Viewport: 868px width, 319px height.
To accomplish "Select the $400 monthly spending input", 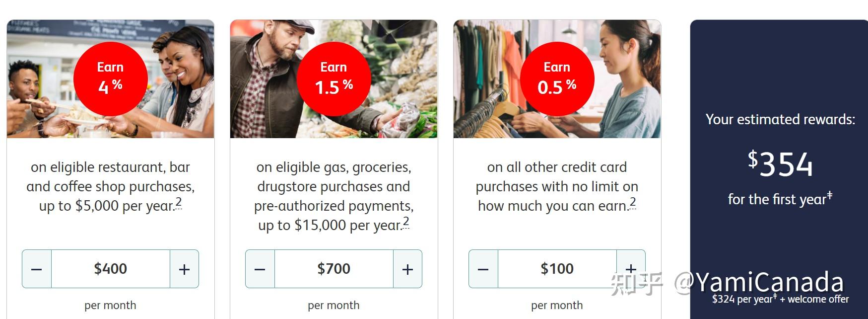I will click(x=111, y=269).
